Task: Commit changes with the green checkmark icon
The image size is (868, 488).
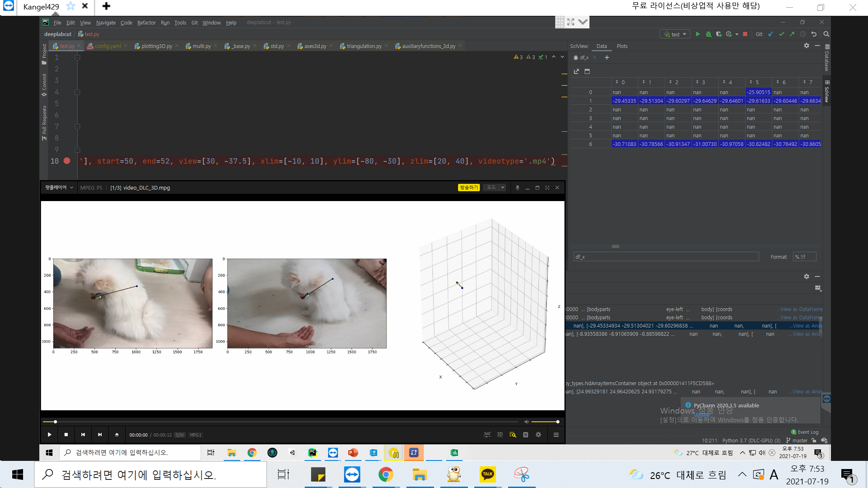Action: tap(781, 34)
